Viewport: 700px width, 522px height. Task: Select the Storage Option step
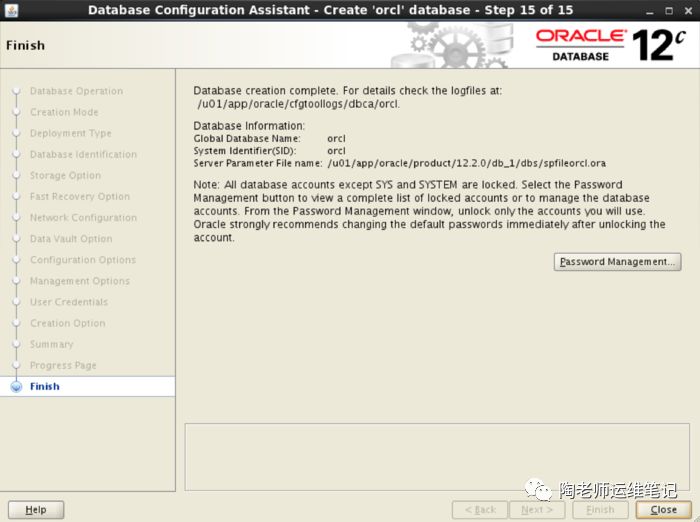tap(65, 175)
